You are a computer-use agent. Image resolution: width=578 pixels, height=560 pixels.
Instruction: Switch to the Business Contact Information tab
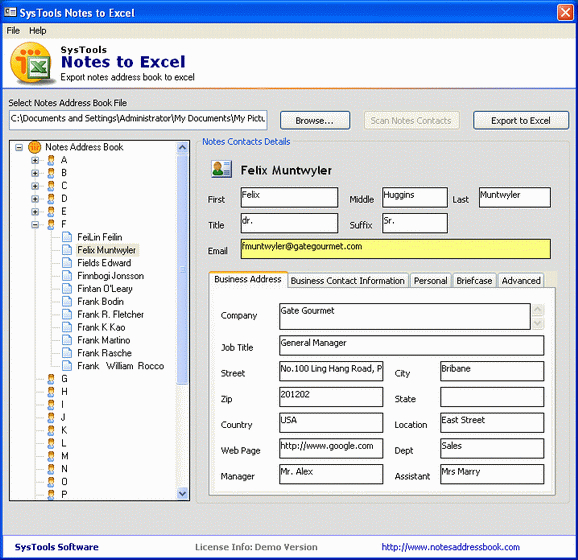coord(348,281)
